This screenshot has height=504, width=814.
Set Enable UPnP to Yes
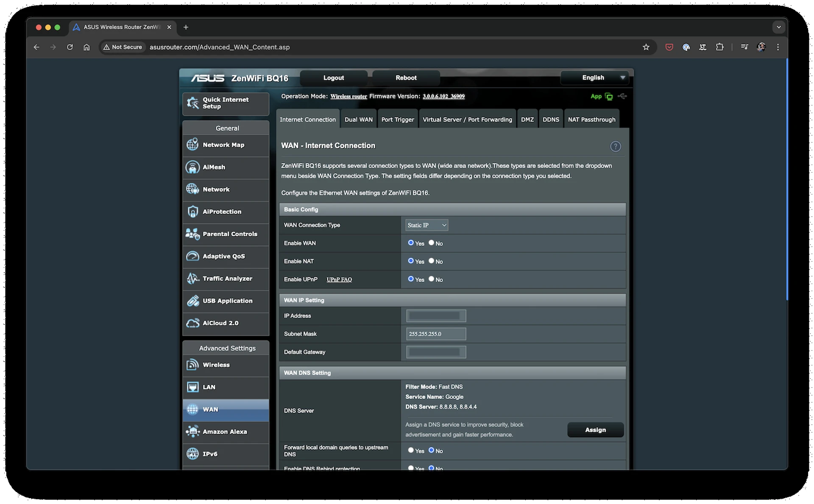pos(410,279)
